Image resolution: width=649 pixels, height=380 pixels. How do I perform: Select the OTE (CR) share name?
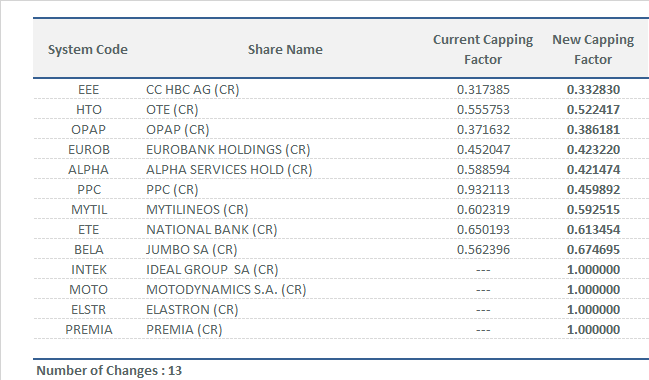(x=172, y=110)
